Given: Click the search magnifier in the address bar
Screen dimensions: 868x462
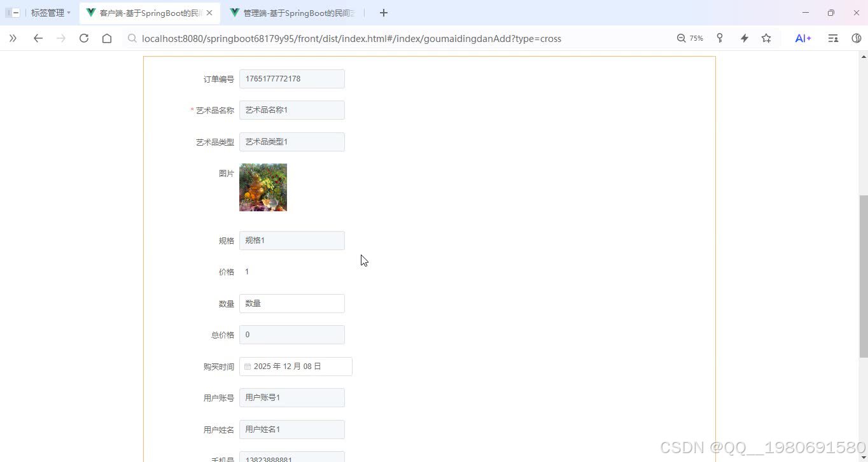Looking at the screenshot, I should (x=132, y=38).
